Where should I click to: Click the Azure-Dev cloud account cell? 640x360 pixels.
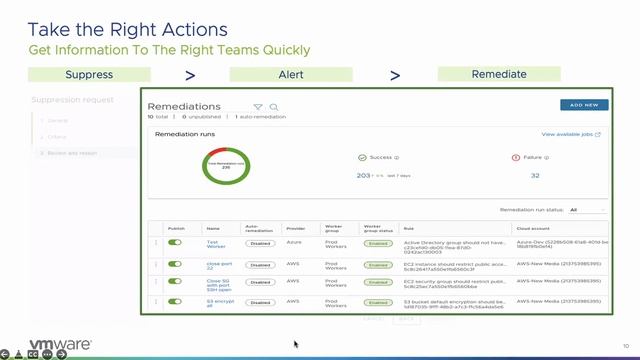coord(562,244)
